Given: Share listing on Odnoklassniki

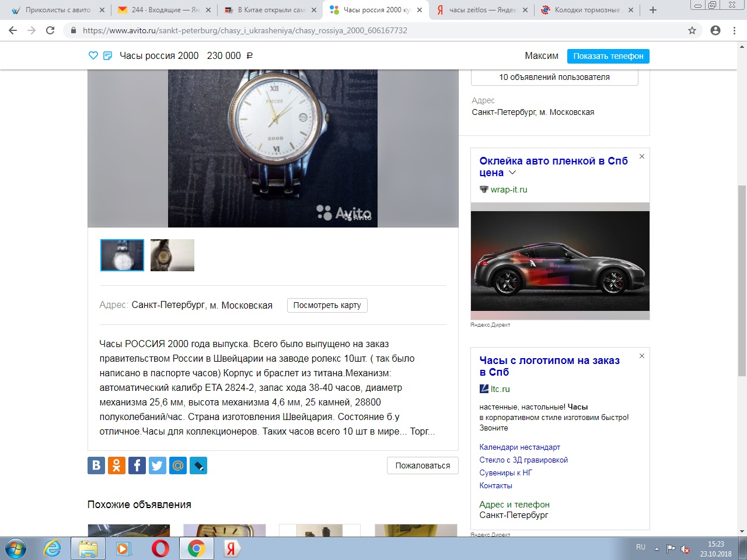Looking at the screenshot, I should 117,466.
